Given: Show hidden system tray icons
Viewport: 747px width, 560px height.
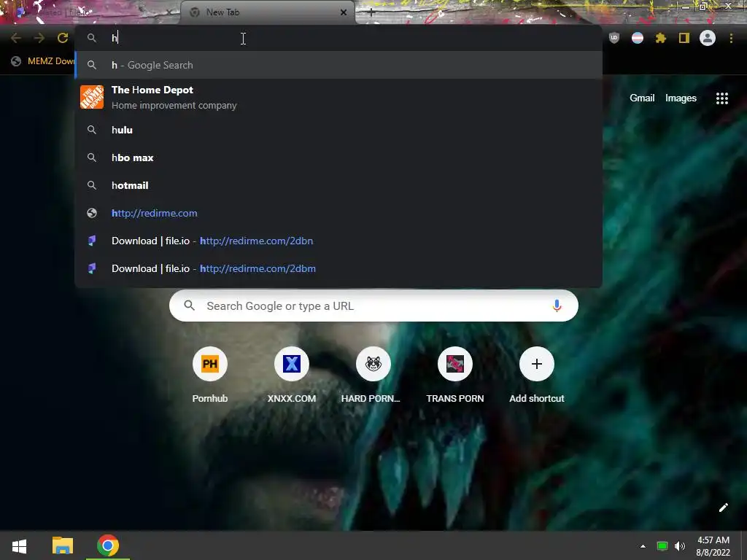Looking at the screenshot, I should pos(643,546).
